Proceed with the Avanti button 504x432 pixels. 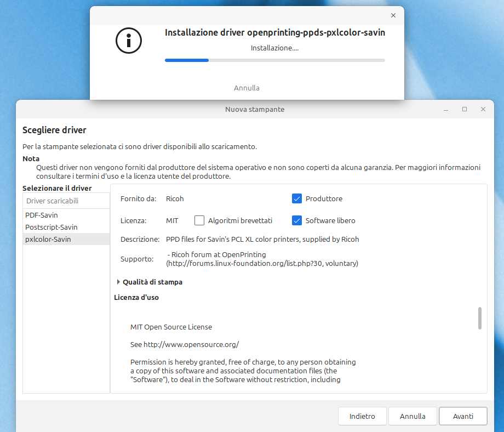(x=463, y=416)
